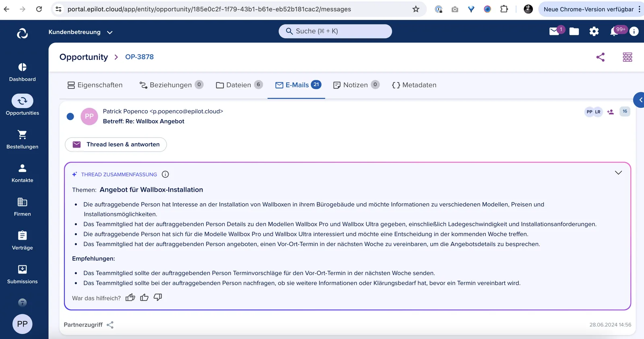Click the LR assignee chip
This screenshot has width=644, height=339.
(x=598, y=112)
